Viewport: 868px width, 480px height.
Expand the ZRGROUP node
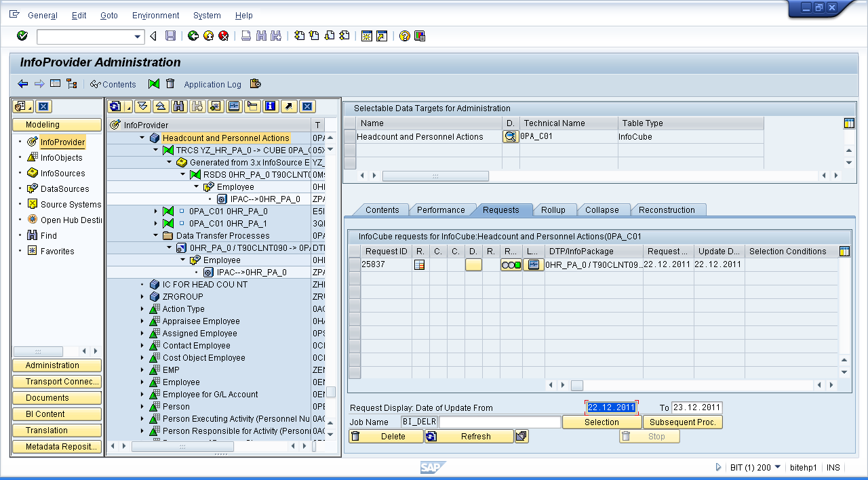pos(143,296)
